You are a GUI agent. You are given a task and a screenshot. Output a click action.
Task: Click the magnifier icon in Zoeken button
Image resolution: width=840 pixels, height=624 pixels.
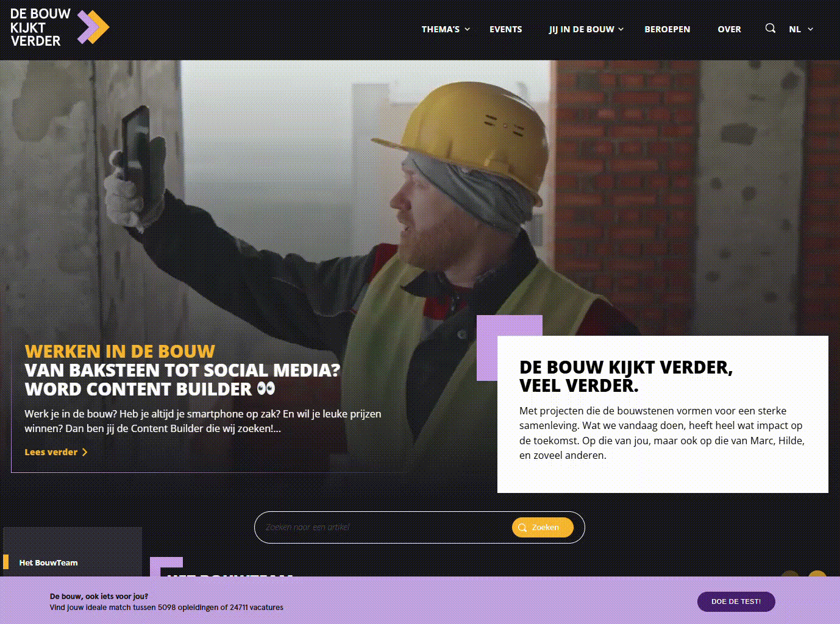522,528
